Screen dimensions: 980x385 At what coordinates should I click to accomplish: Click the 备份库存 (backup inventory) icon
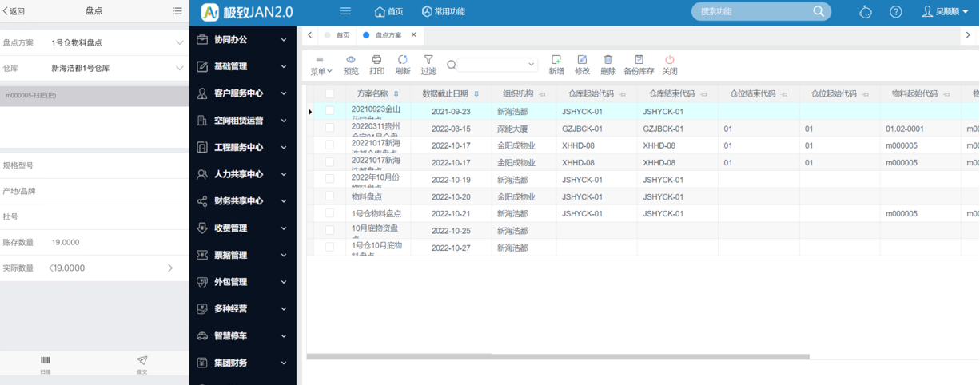point(639,60)
